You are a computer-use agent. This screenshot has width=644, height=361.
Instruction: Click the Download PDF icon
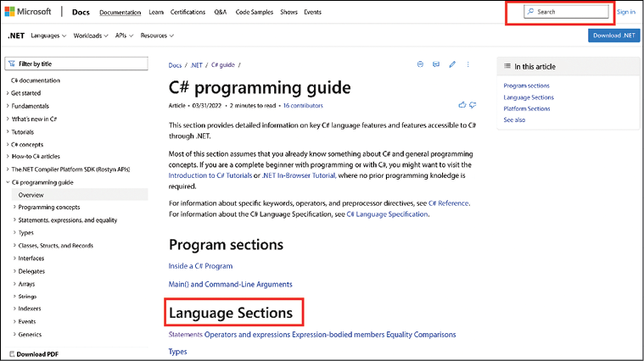point(12,354)
